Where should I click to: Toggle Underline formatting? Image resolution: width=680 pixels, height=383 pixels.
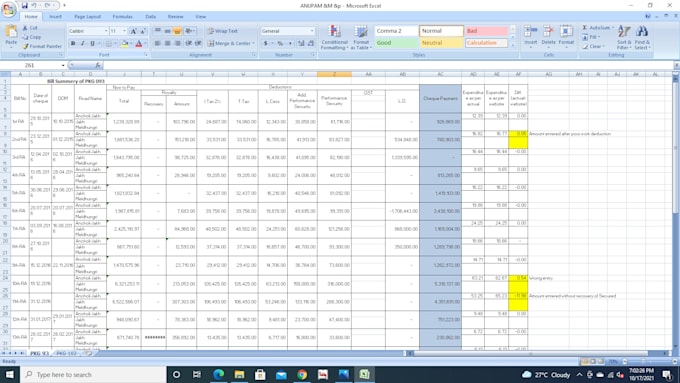[92, 43]
